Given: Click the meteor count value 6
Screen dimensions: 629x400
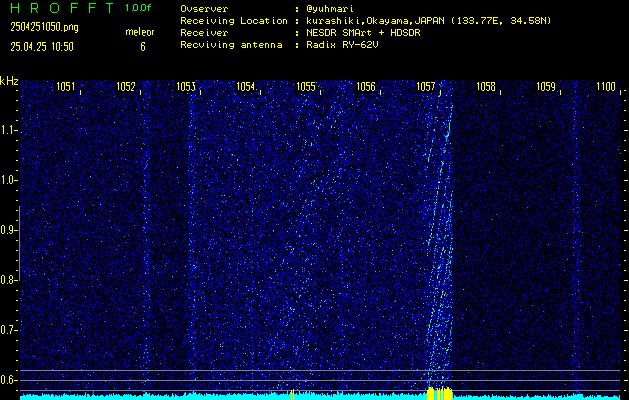Looking at the screenshot, I should (143, 47).
